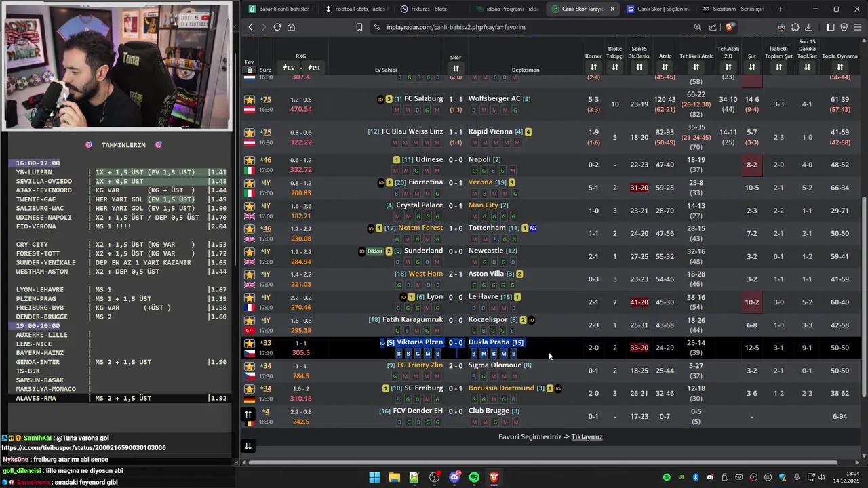Switch to the iddaa Programı tab
The width and height of the screenshot is (868, 488).
507,9
